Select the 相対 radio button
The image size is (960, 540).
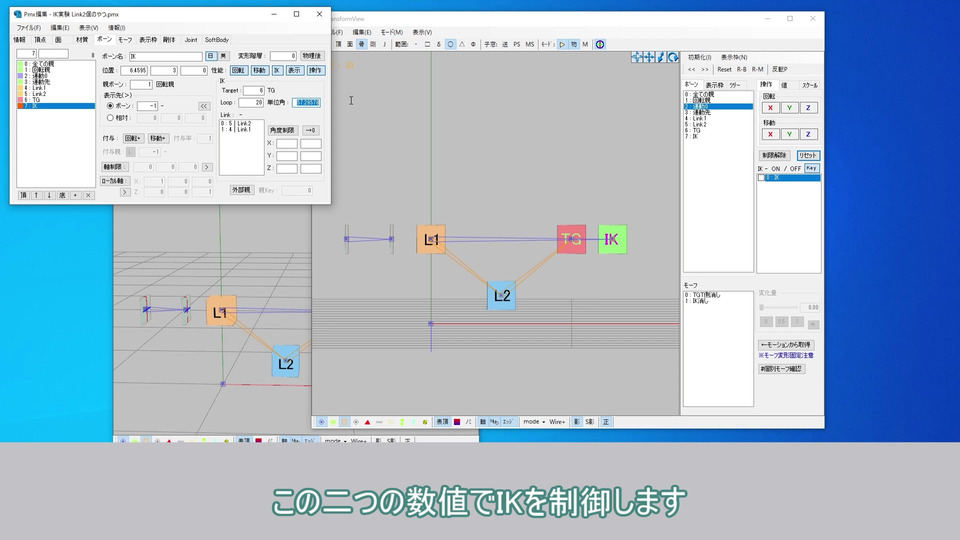(x=110, y=118)
